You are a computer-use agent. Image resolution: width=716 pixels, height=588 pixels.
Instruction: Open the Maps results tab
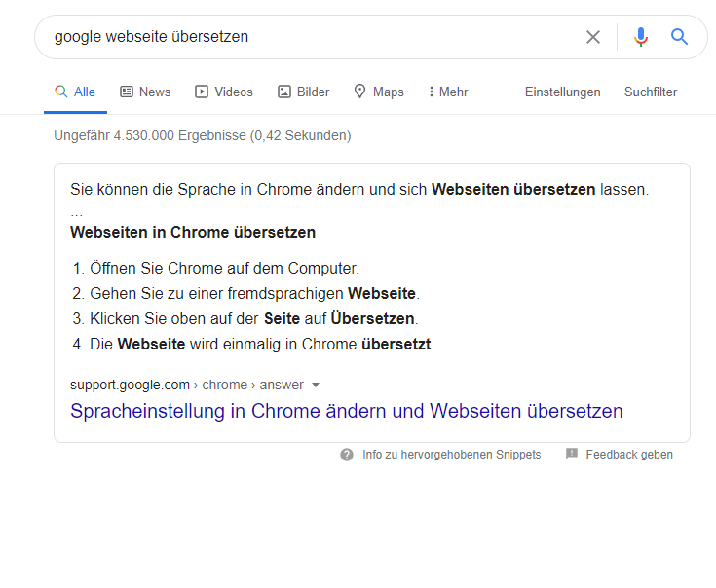pyautogui.click(x=378, y=92)
